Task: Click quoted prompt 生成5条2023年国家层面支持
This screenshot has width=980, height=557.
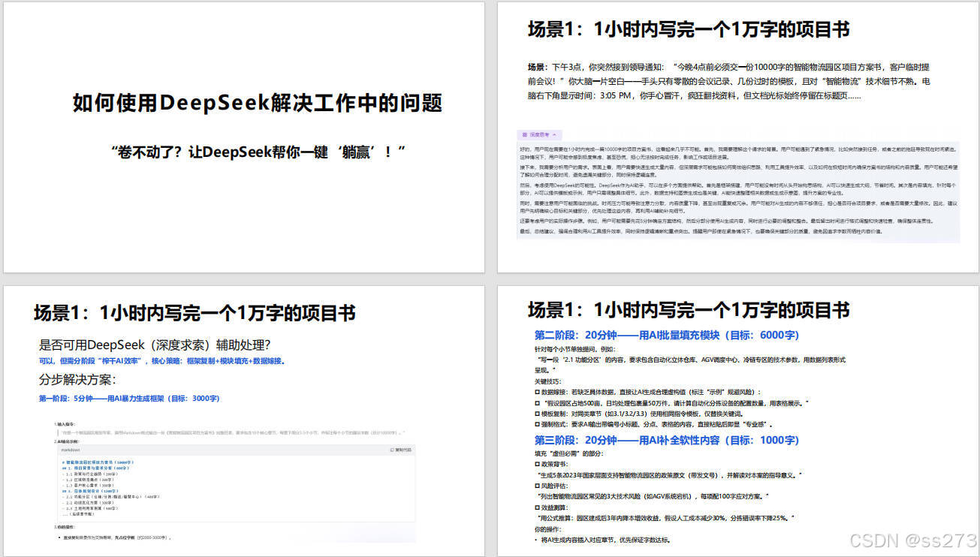Action: tap(668, 475)
